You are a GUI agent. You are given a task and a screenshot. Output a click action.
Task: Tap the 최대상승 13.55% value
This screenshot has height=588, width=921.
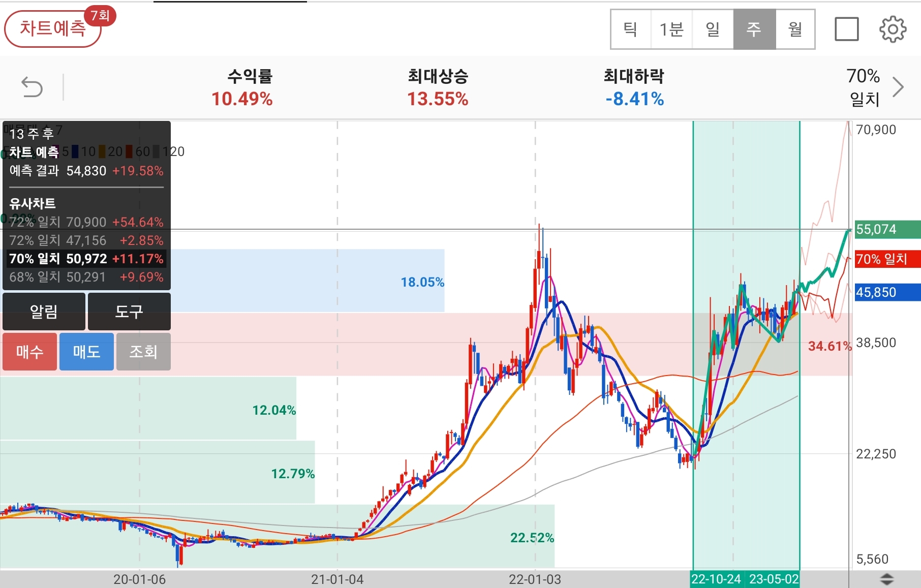coord(438,99)
